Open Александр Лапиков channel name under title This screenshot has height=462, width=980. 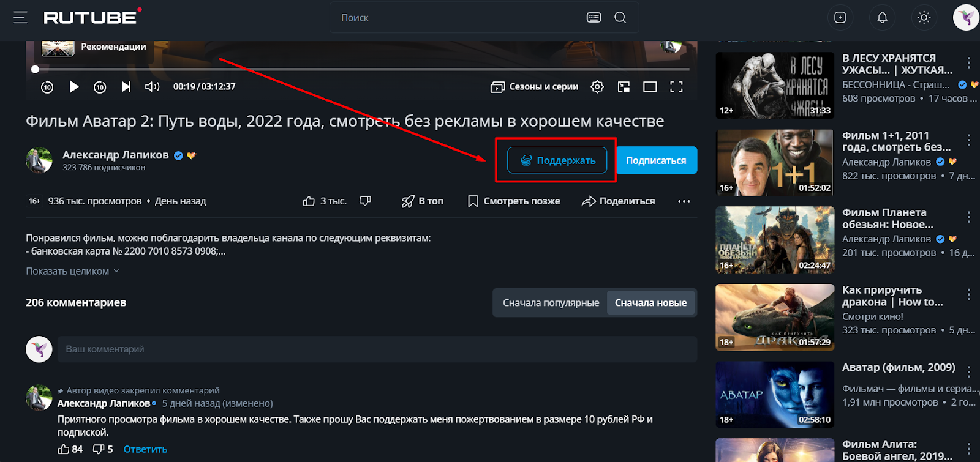(x=115, y=155)
